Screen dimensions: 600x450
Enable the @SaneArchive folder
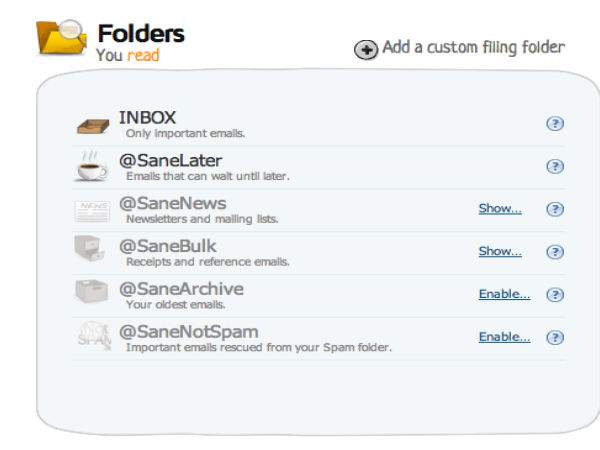coord(504,294)
